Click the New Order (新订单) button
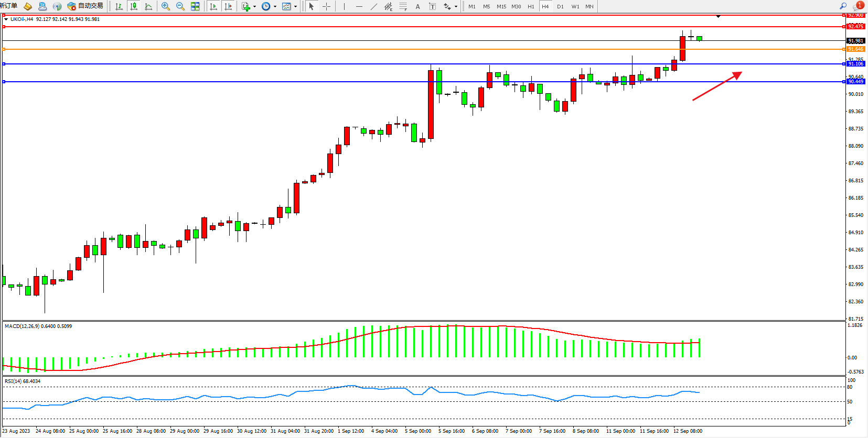Image resolution: width=868 pixels, height=438 pixels. coord(9,6)
